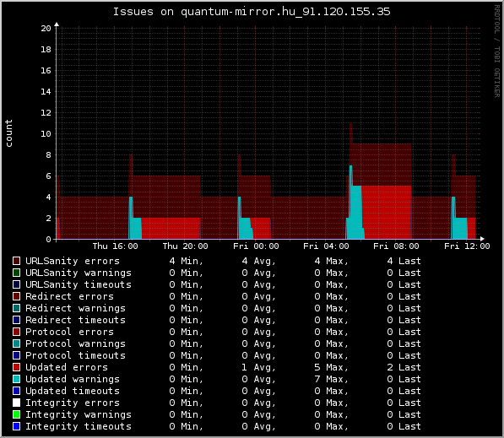
Task: Click the RRDTOOL / TOBI OETIKER watermark
Action: click(497, 51)
